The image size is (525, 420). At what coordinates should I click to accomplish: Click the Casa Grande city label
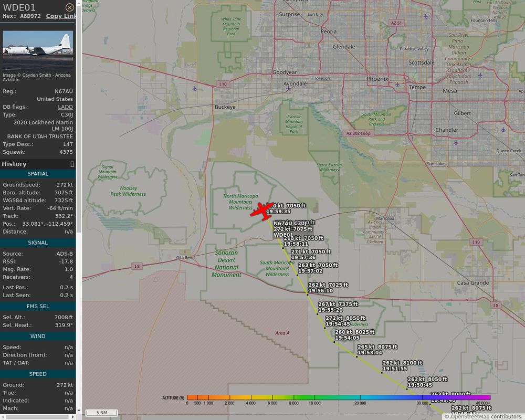click(x=473, y=282)
